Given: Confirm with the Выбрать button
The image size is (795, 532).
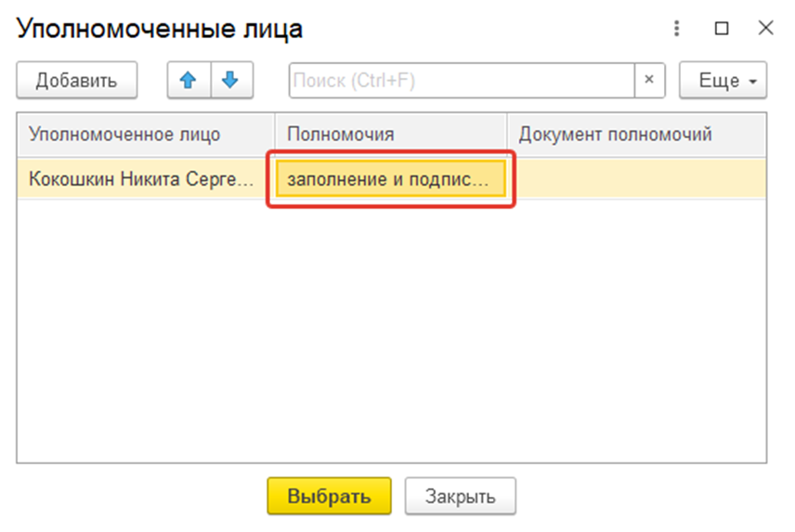Looking at the screenshot, I should click(329, 496).
